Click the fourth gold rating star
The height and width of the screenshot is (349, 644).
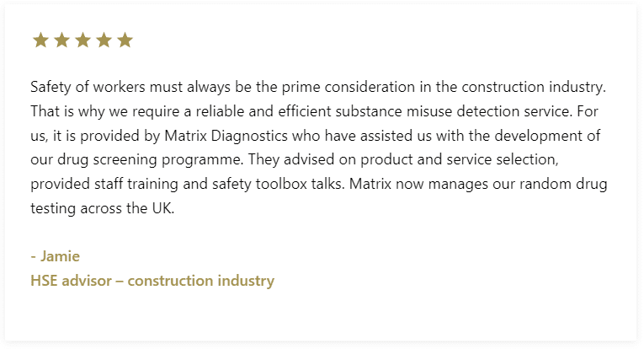click(x=104, y=40)
